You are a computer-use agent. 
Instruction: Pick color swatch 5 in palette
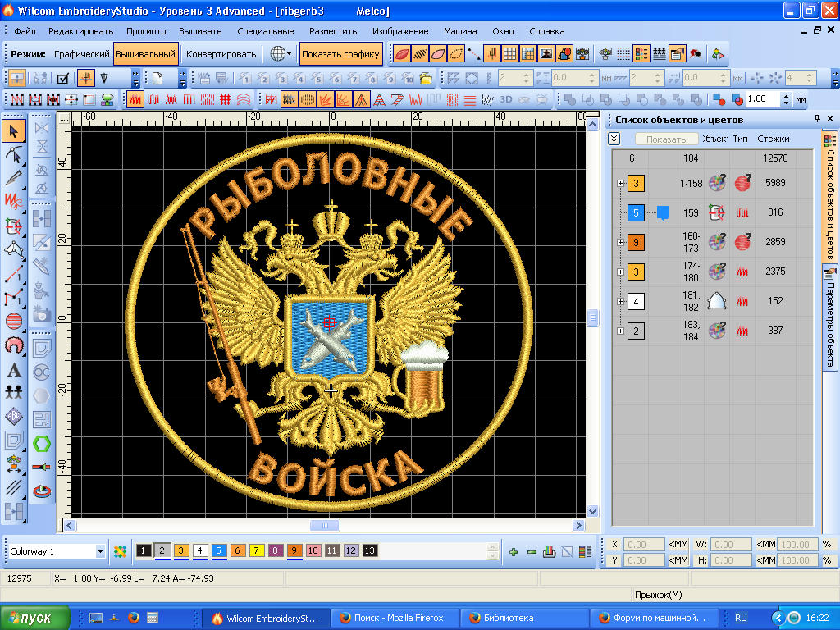219,550
